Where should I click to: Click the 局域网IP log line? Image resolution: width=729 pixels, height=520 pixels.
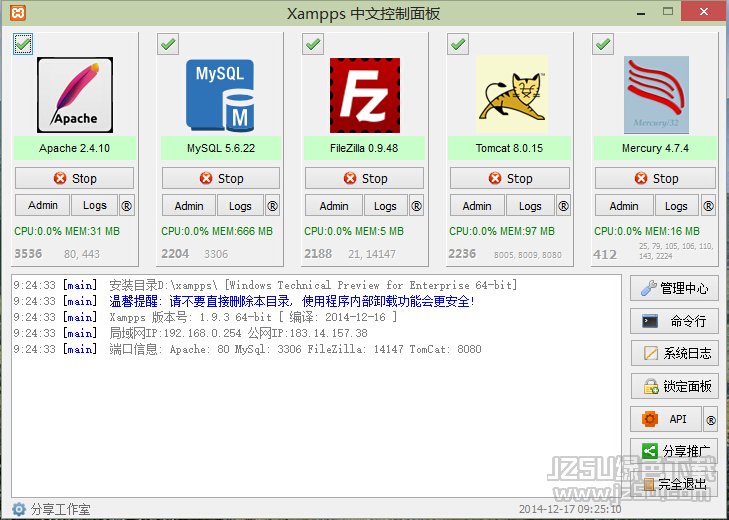(238, 333)
